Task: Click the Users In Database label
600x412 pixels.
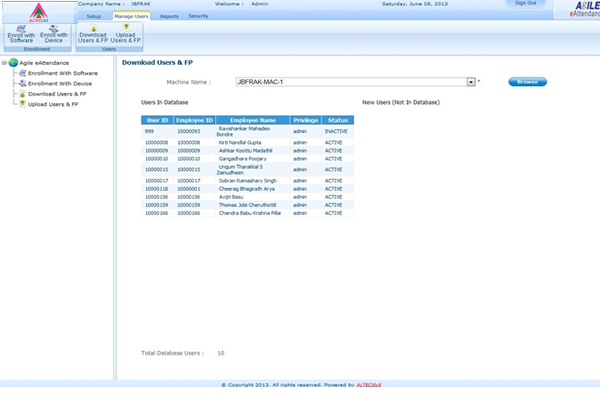Action: coord(165,103)
